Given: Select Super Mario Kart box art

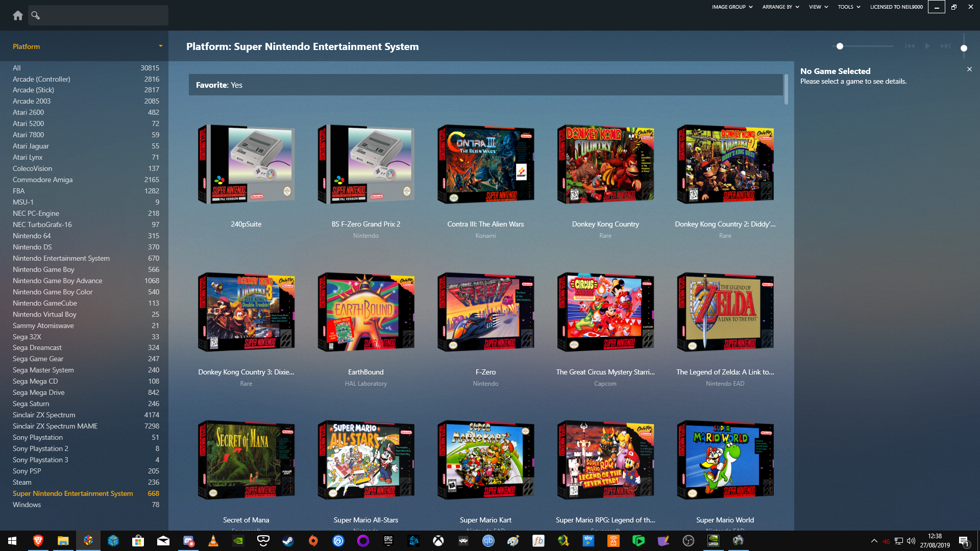Looking at the screenshot, I should coord(485,460).
